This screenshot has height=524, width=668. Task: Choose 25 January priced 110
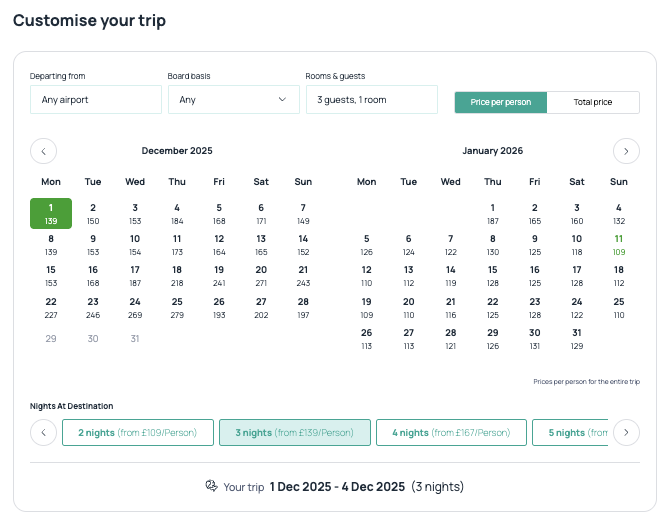point(619,308)
